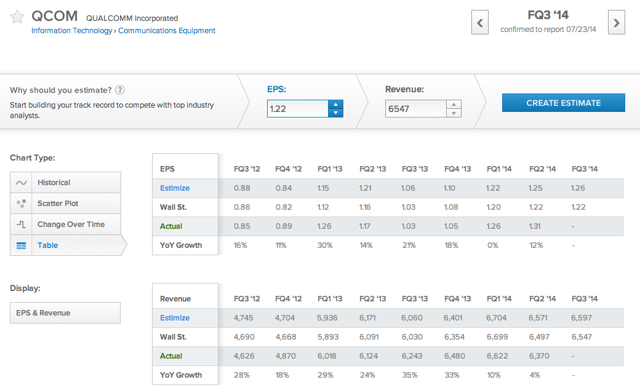Select the Change Over Time chart type
Viewport: 640px width, 390px height.
(x=65, y=224)
